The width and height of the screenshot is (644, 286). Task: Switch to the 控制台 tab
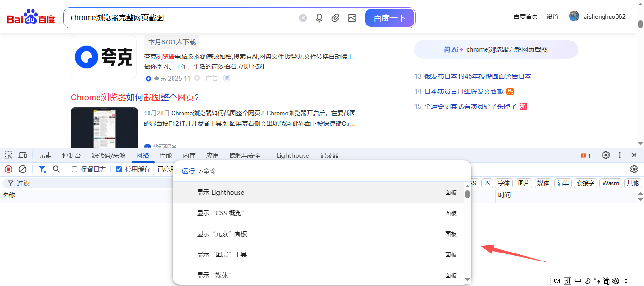71,155
